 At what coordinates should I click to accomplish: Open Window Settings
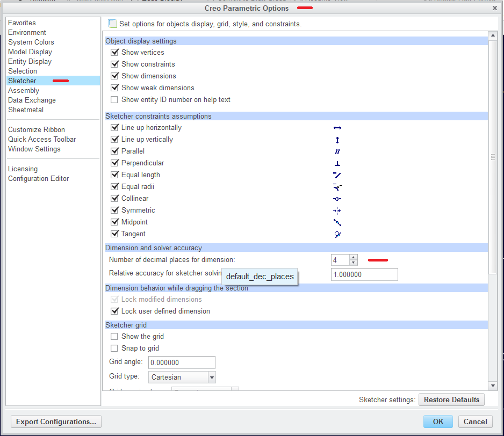(34, 149)
